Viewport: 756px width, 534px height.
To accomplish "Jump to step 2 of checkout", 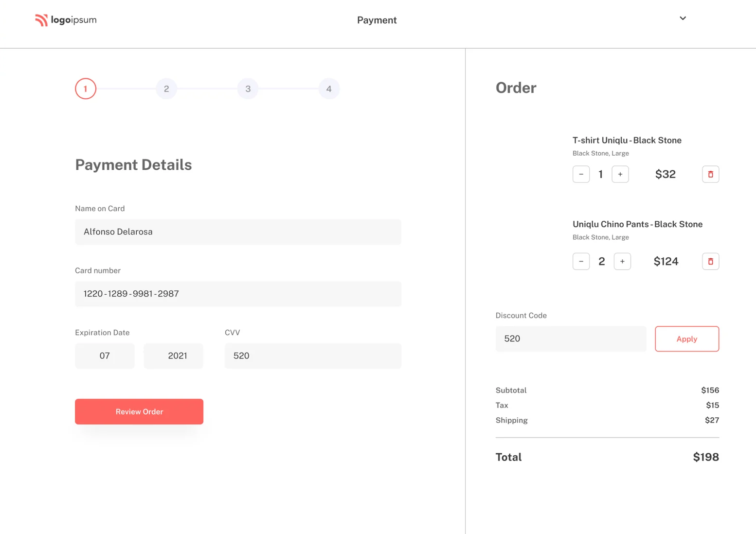I will (166, 89).
